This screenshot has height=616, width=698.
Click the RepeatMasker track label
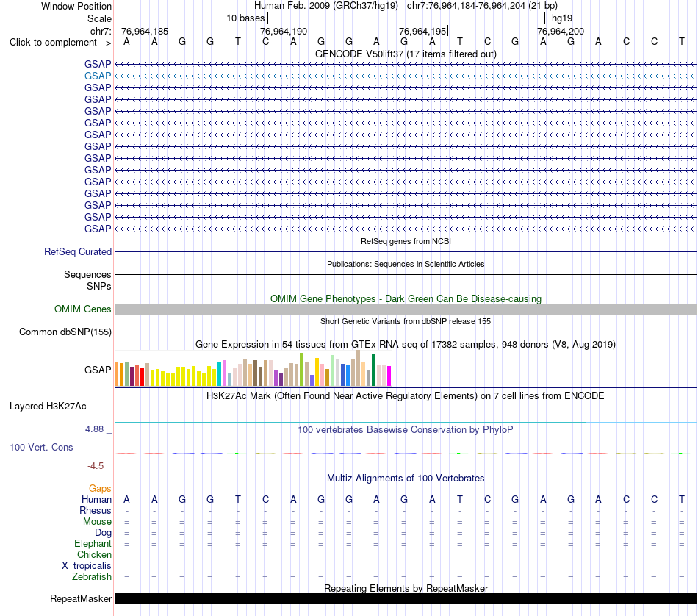click(x=81, y=598)
